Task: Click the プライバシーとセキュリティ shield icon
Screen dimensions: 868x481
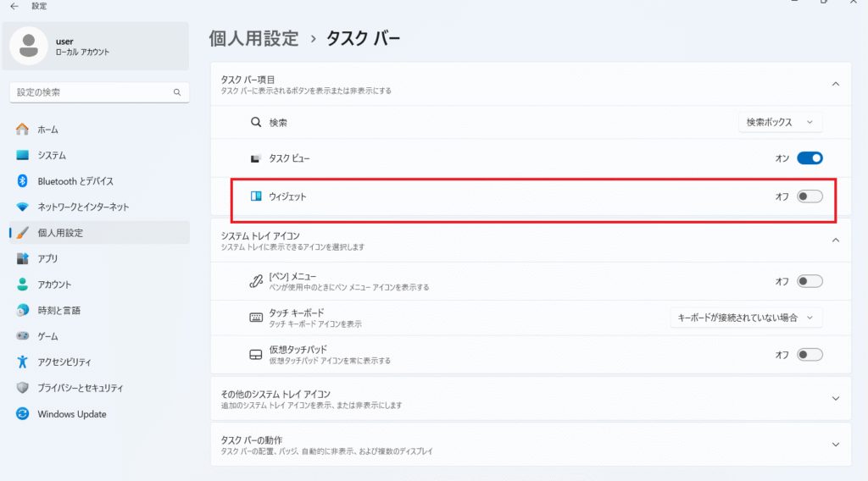Action: click(23, 388)
